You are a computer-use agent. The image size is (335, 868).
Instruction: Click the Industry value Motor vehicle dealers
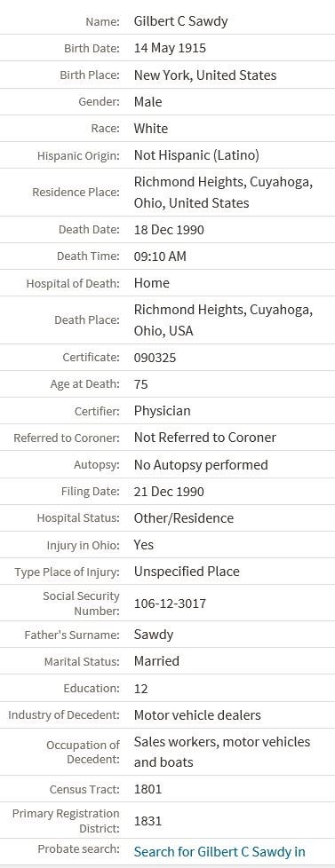click(197, 714)
